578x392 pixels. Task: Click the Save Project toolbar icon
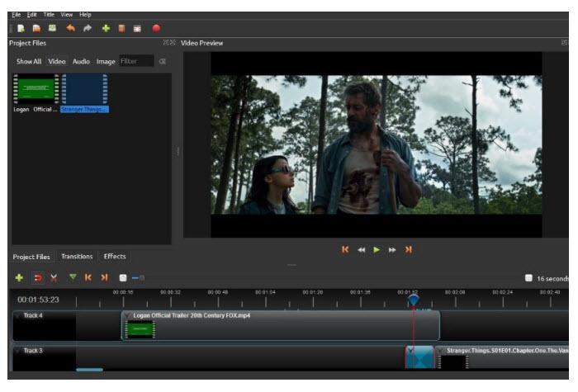pyautogui.click(x=52, y=28)
